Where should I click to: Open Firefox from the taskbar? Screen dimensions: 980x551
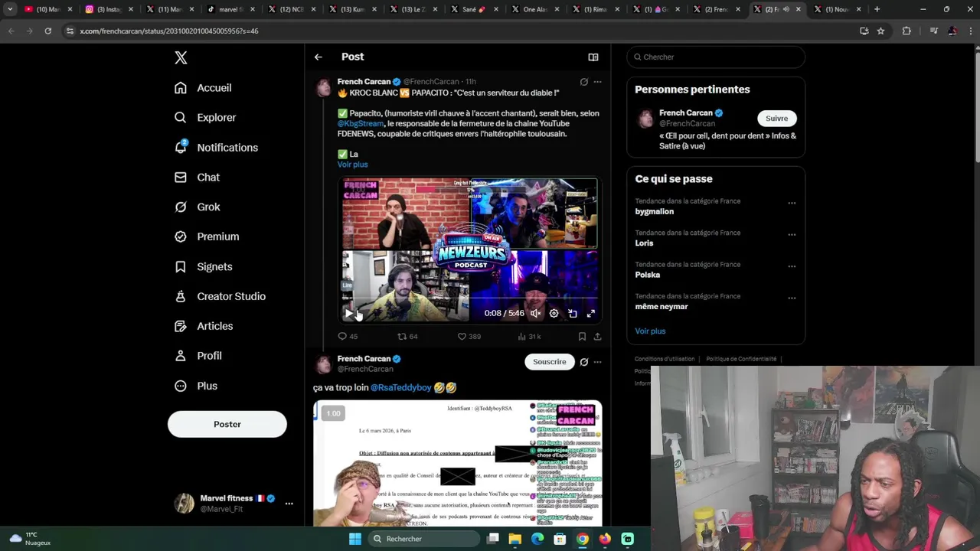click(x=605, y=540)
